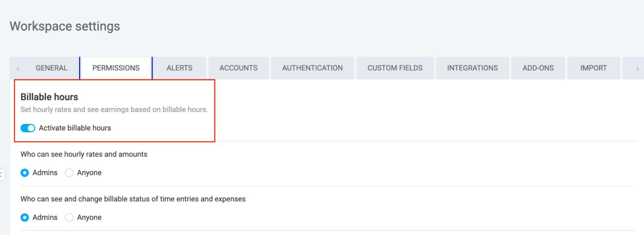
Task: Select Anyone for changing billable status
Action: (69, 217)
